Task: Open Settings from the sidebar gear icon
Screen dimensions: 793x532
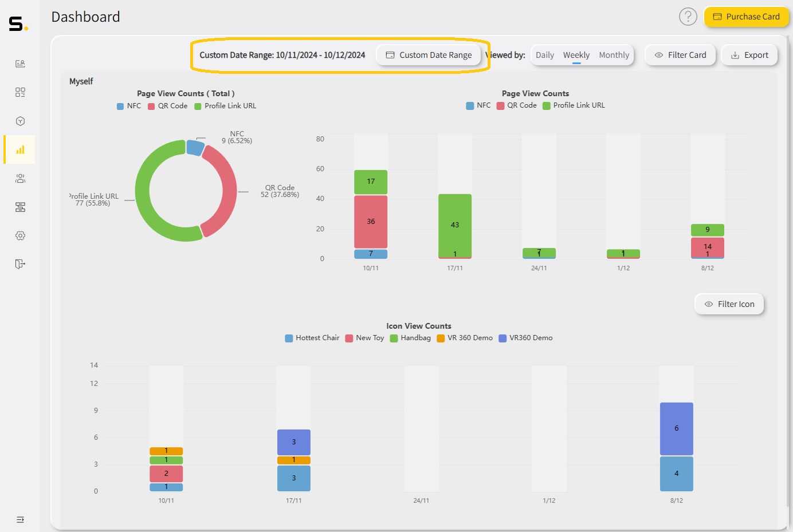Action: 20,235
